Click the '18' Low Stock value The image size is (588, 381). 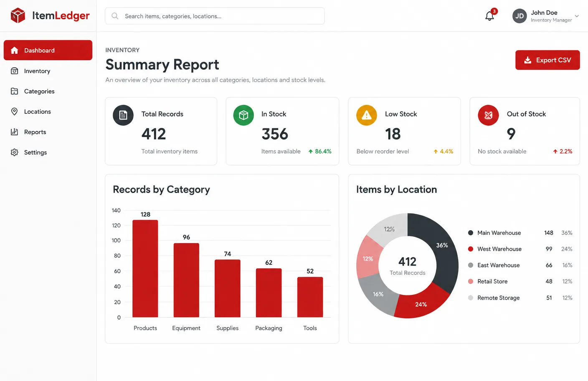coord(393,134)
